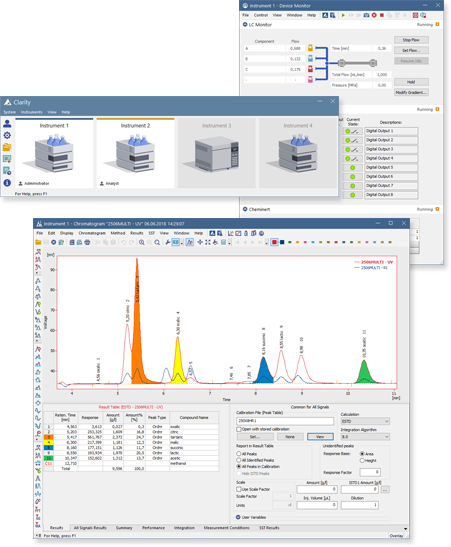
Task: Switch to the All Signals Results tab
Action: click(90, 528)
